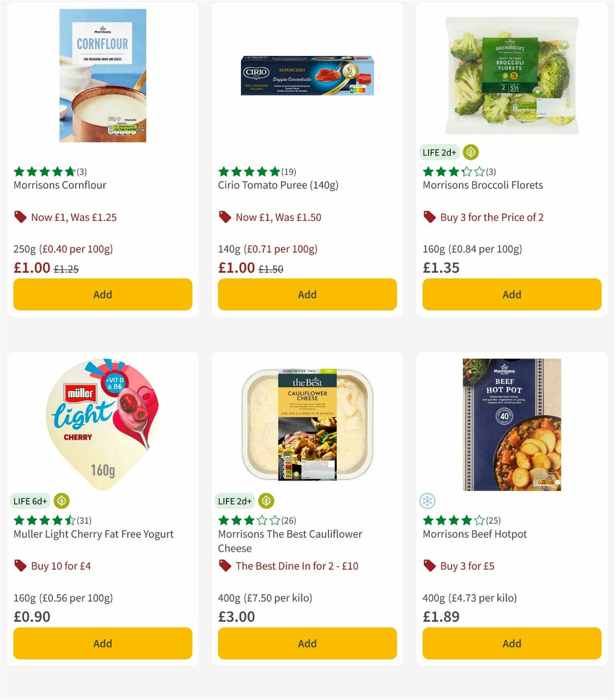Open 'The Best Dine In for 2 - £10' offer

[296, 566]
